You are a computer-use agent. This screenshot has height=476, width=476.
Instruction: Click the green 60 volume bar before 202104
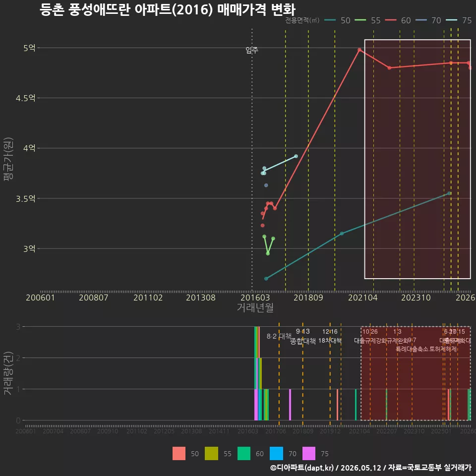click(356, 405)
